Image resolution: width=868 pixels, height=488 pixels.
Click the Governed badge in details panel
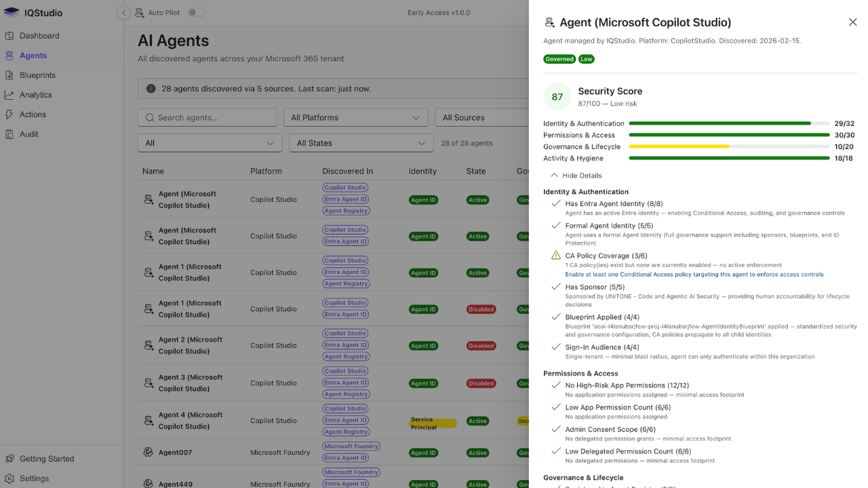[559, 59]
